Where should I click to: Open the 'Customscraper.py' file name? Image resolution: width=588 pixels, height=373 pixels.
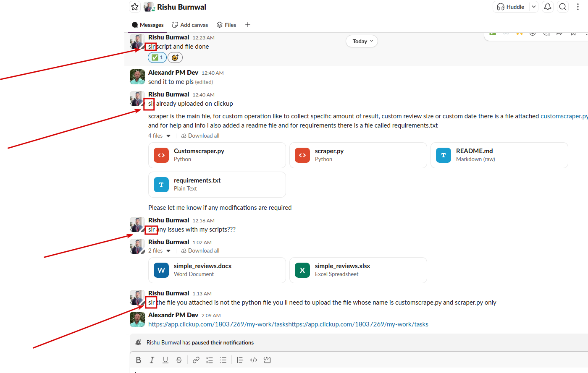tap(199, 151)
